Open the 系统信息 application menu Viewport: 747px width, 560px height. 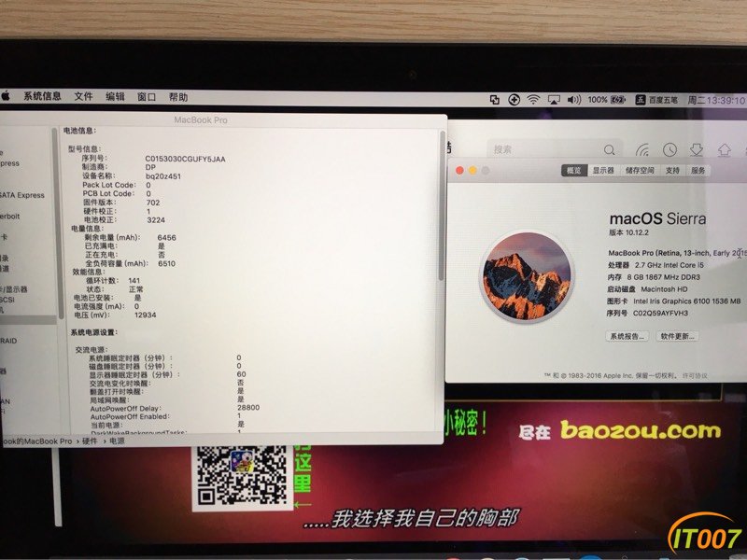pyautogui.click(x=42, y=96)
